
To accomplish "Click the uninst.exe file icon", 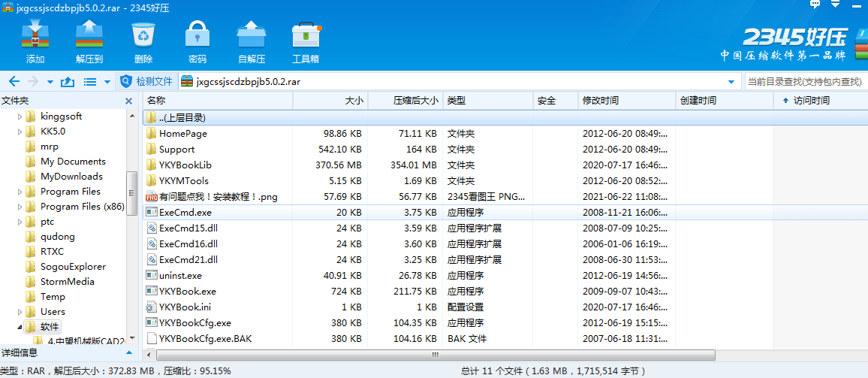I will pos(151,275).
